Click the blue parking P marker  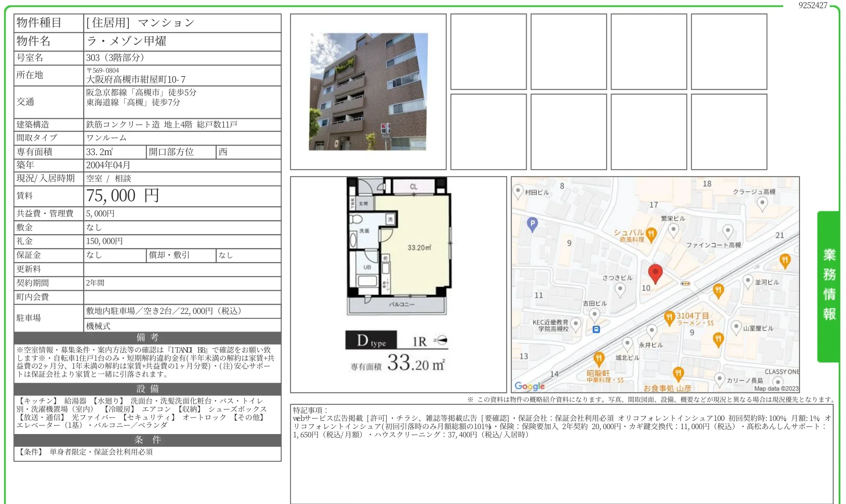532,224
